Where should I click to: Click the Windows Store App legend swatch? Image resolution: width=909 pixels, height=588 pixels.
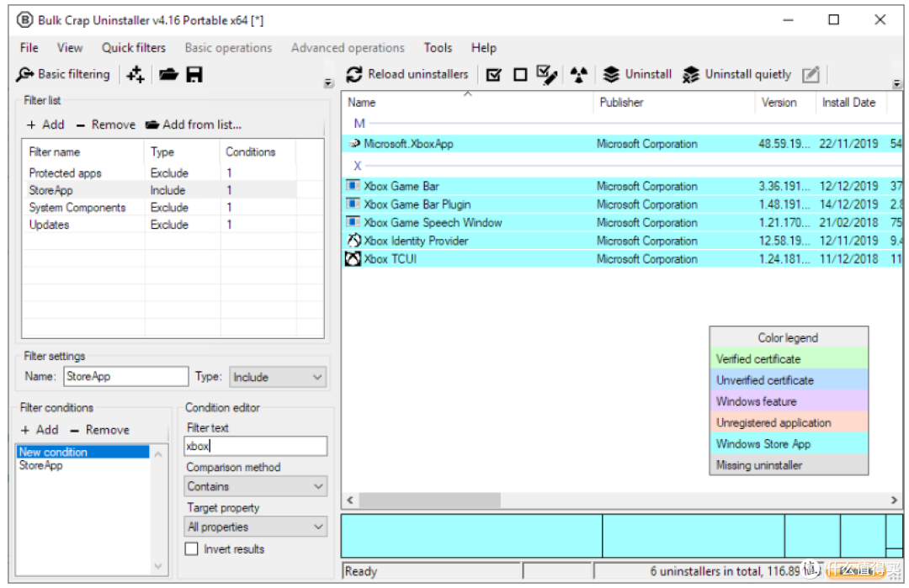point(789,444)
